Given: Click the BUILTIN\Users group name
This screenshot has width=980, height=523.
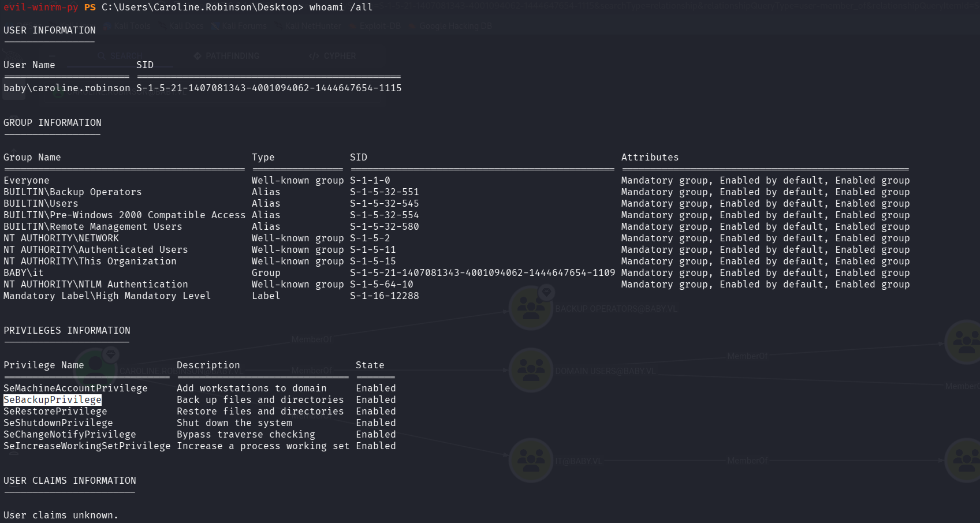Looking at the screenshot, I should pyautogui.click(x=41, y=203).
